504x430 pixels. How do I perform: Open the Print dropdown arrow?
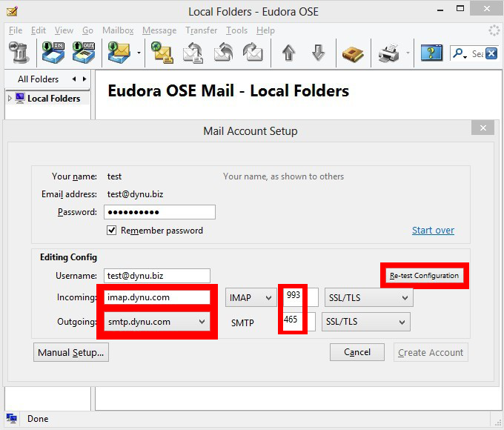pos(408,53)
